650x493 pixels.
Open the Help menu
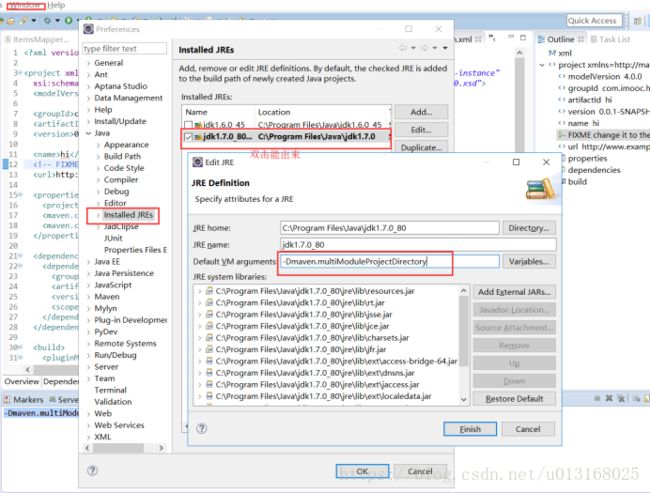tap(56, 5)
